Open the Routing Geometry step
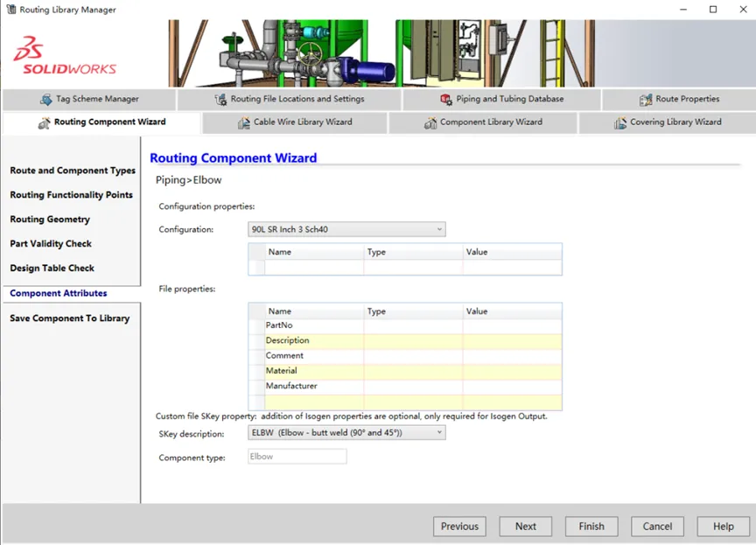Screen dimensions: 756x545 point(50,220)
